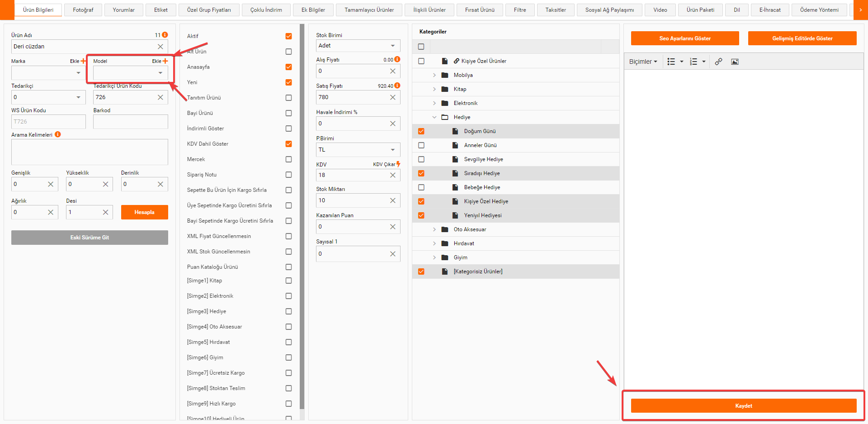Add a new Model with plus icon
Viewport: 868px width, 424px height.
pos(165,61)
